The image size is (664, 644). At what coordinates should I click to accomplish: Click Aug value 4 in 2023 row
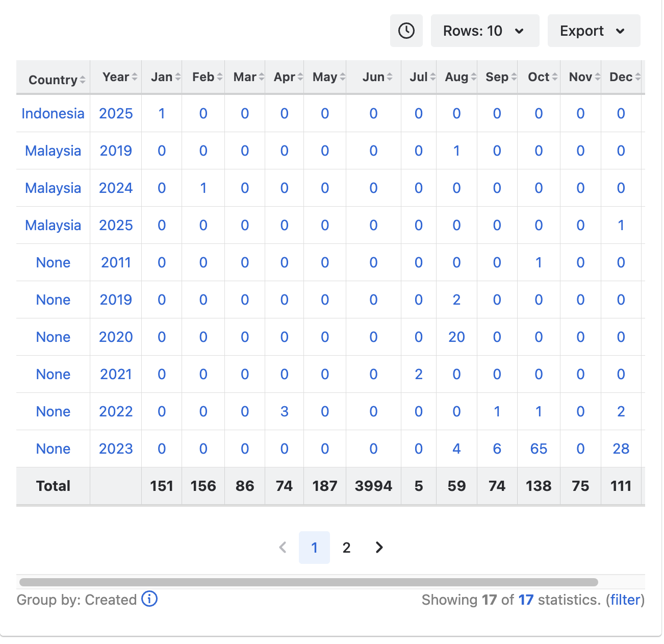click(x=456, y=449)
